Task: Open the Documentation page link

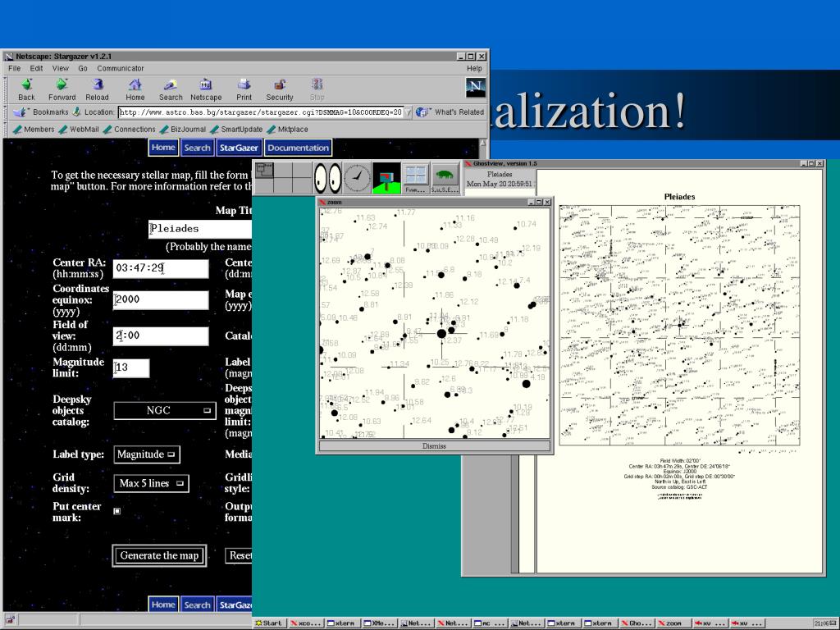Action: [298, 148]
